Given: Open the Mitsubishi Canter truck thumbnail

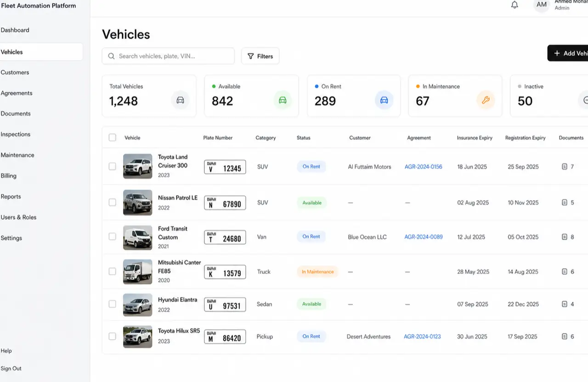Looking at the screenshot, I should (137, 272).
